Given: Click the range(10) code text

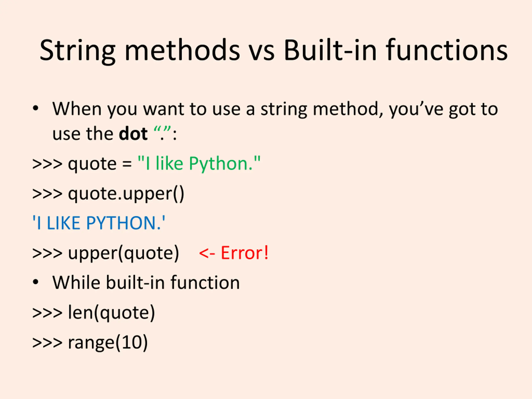Looking at the screenshot, I should (108, 342).
